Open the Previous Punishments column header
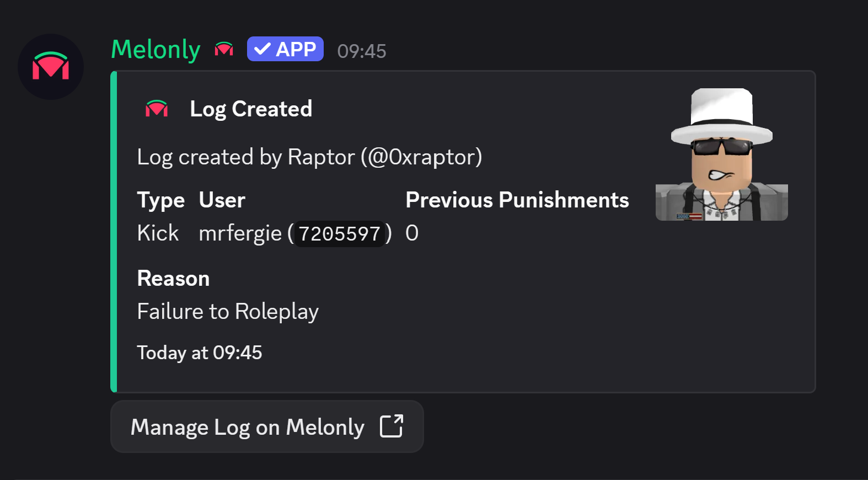868x480 pixels. tap(517, 200)
